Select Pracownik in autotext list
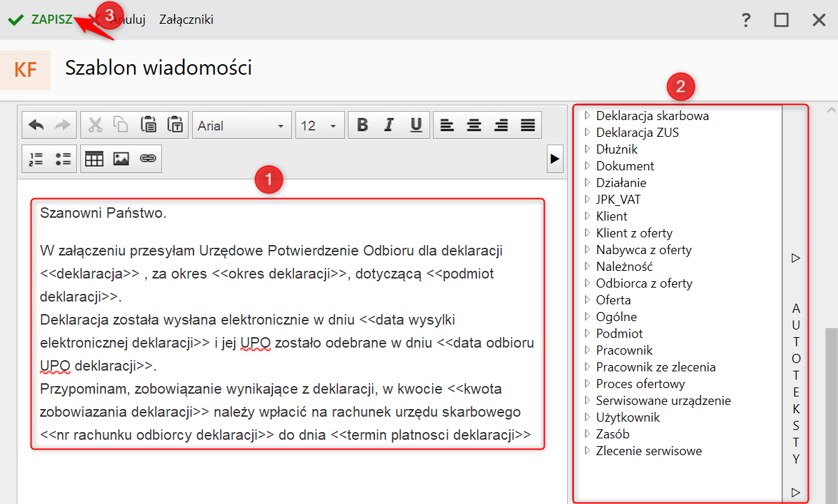838x504 pixels. (x=624, y=350)
